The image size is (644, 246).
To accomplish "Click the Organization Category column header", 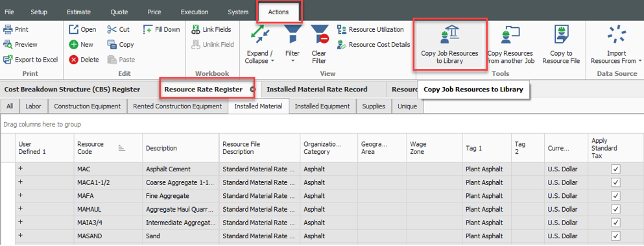I will click(x=329, y=148).
